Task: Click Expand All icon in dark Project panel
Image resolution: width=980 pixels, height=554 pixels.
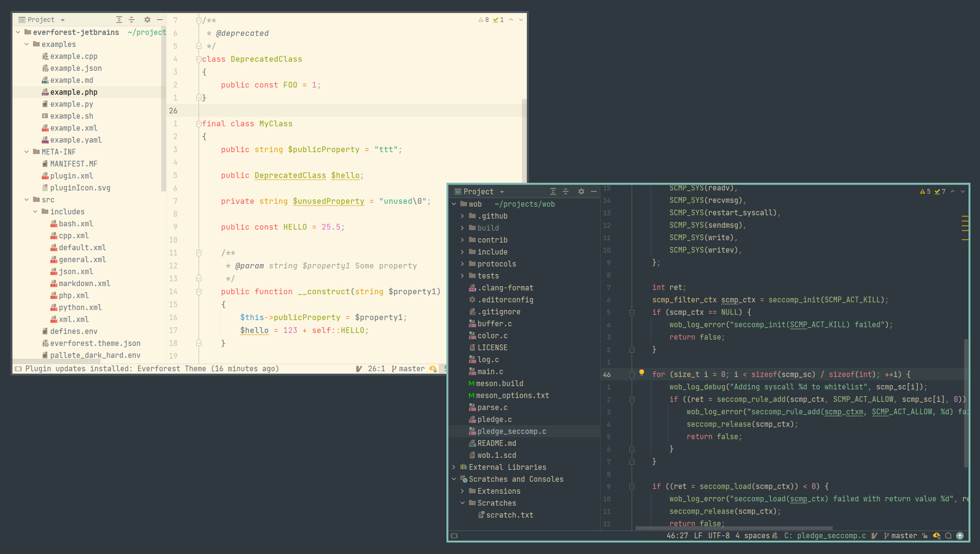Action: (553, 191)
